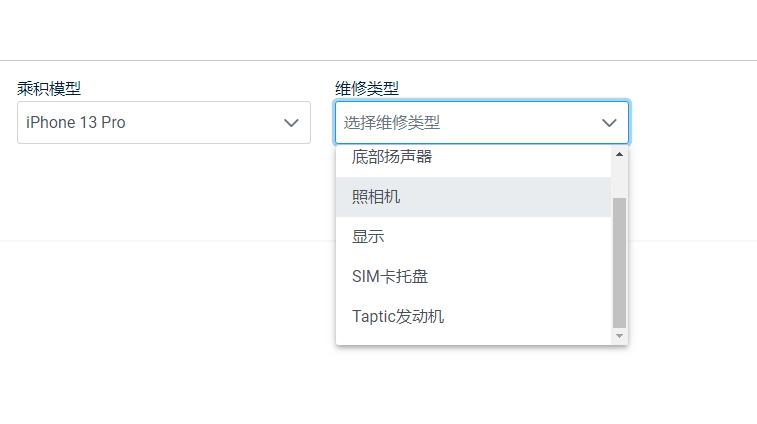This screenshot has height=424, width=757.
Task: Click the 选择维修类型 placeholder text
Action: pos(392,123)
